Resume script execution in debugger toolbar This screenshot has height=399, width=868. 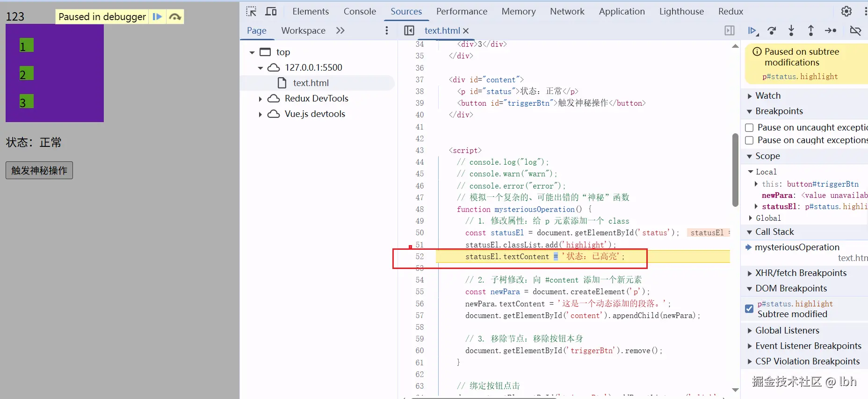752,30
